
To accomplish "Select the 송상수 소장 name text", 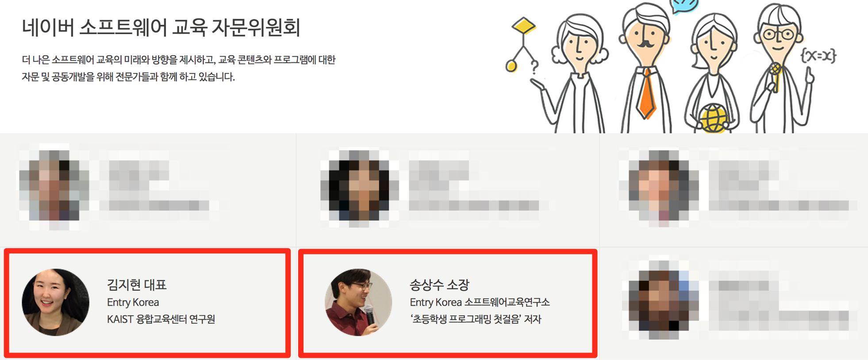I will click(439, 285).
